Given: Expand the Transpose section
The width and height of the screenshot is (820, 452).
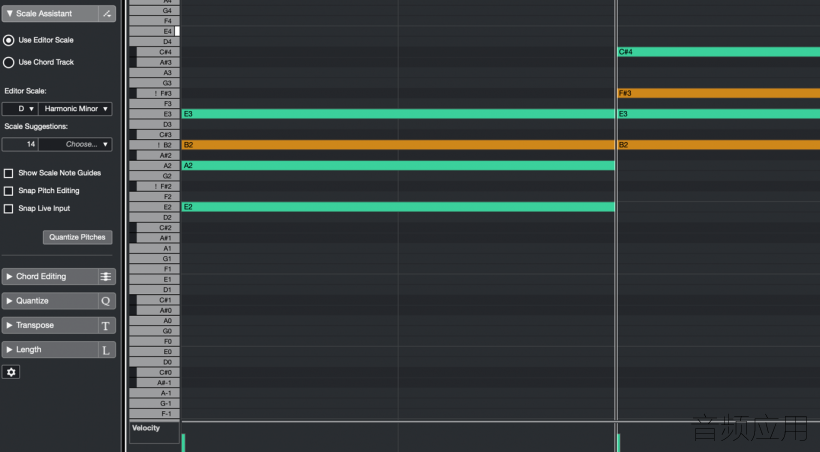Looking at the screenshot, I should tap(50, 325).
